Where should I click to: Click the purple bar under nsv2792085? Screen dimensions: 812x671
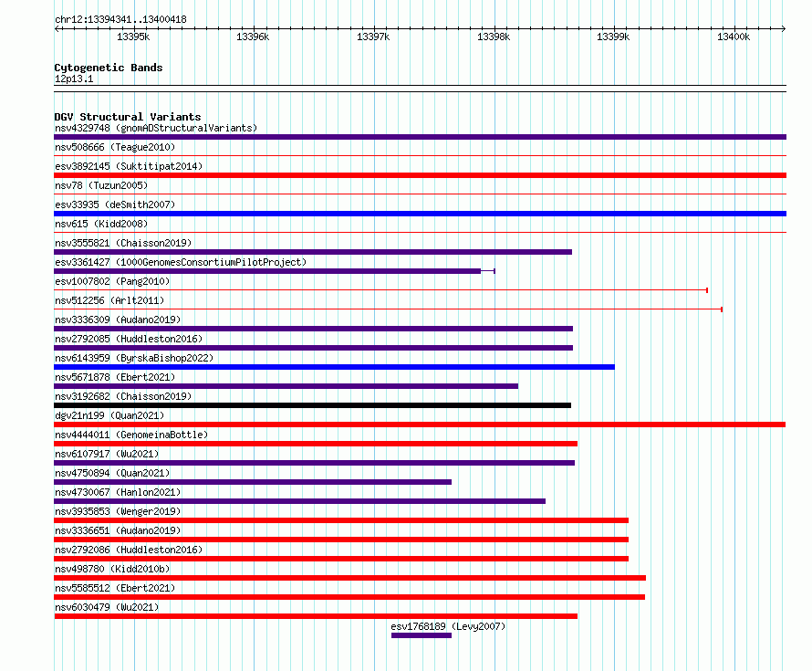313,348
